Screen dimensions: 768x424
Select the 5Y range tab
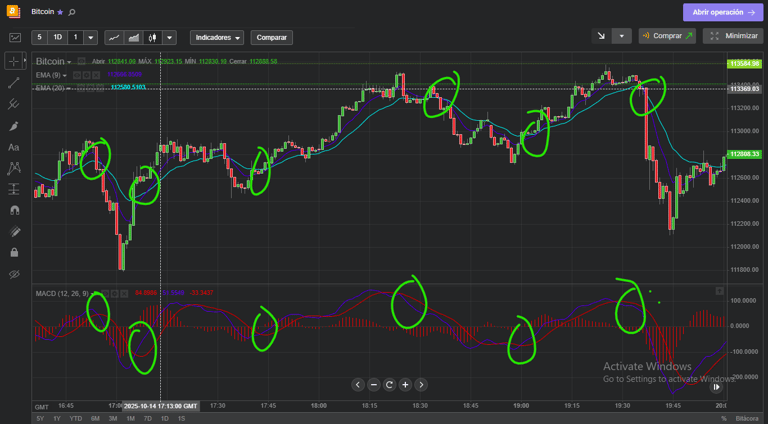40,419
